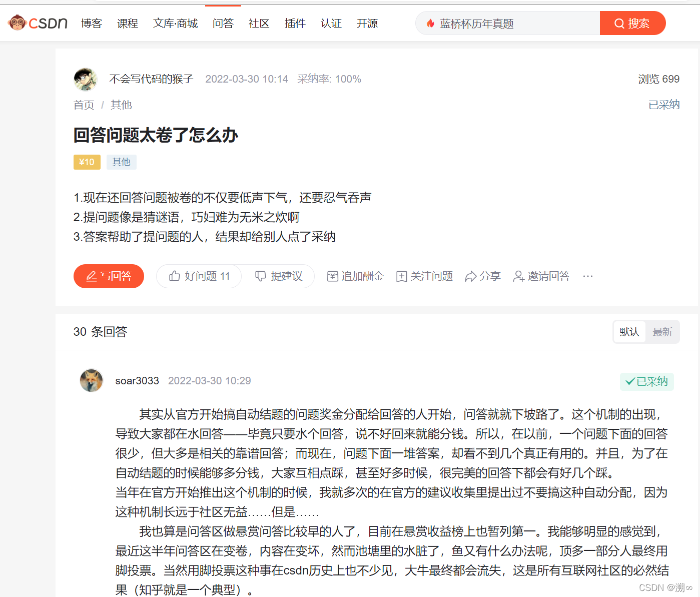Switch answer sorting to 最新

coord(662,331)
